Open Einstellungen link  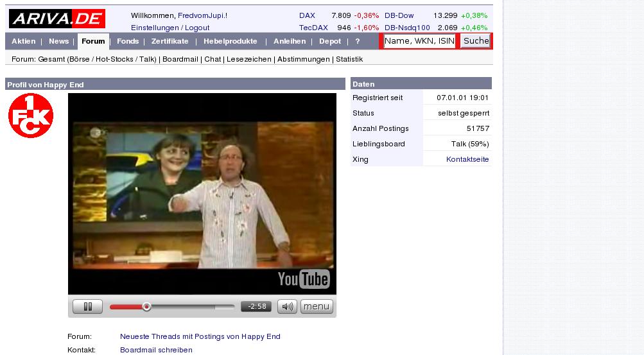[155, 28]
